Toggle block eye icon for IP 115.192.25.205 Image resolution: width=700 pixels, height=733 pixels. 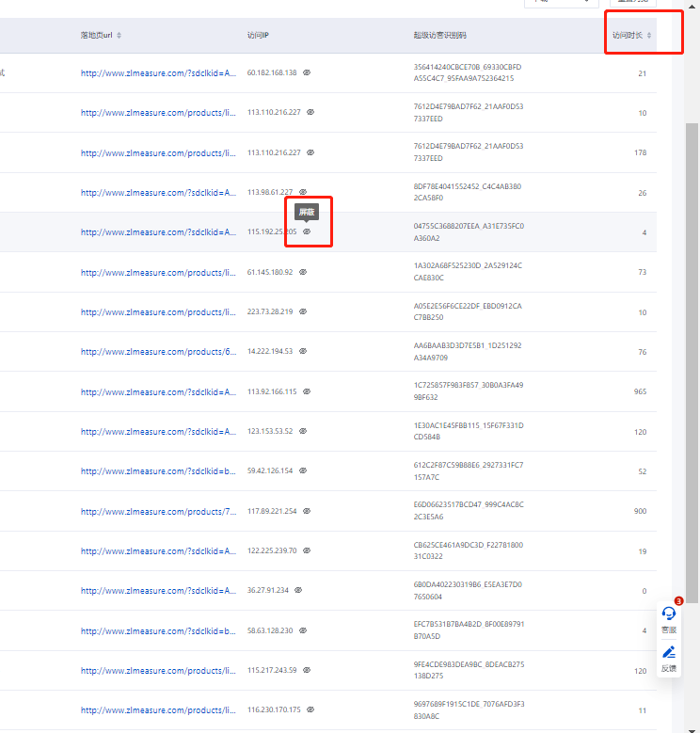(x=307, y=231)
